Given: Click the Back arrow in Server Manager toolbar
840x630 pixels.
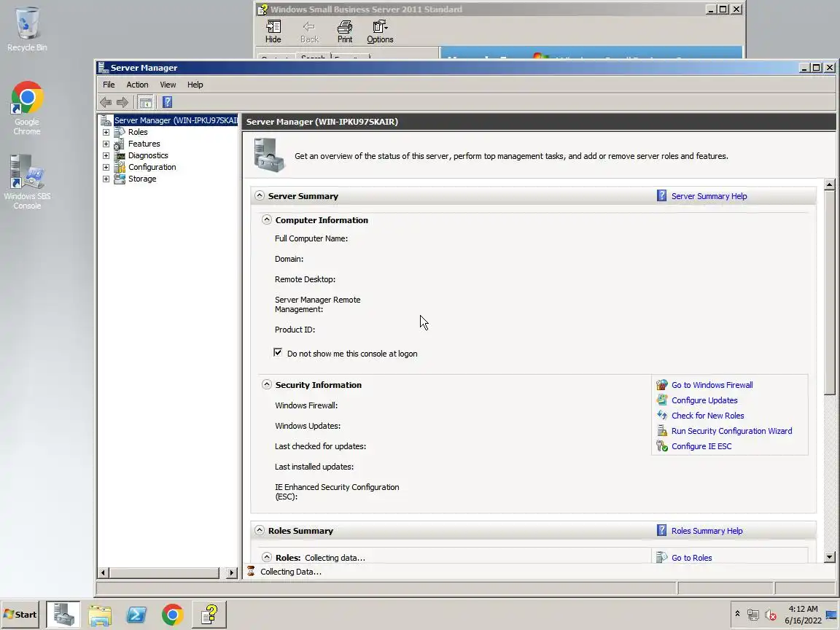Looking at the screenshot, I should click(x=106, y=102).
